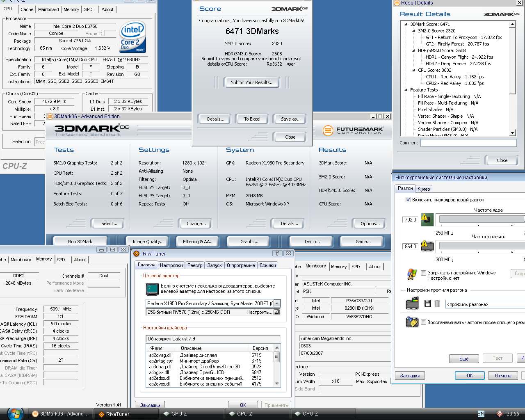Click the RivaTuner gear icon in its title bar

(137, 253)
